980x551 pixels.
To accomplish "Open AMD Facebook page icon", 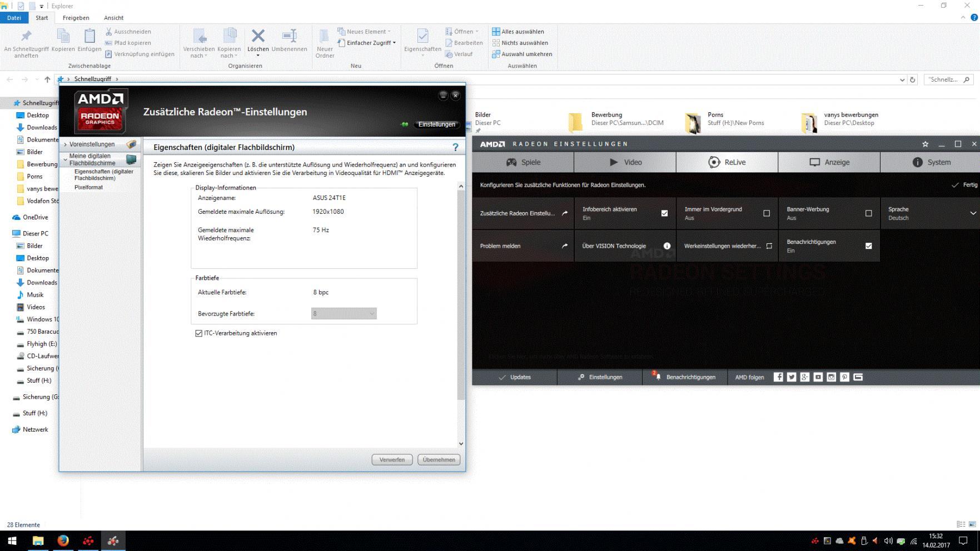I will (x=778, y=377).
